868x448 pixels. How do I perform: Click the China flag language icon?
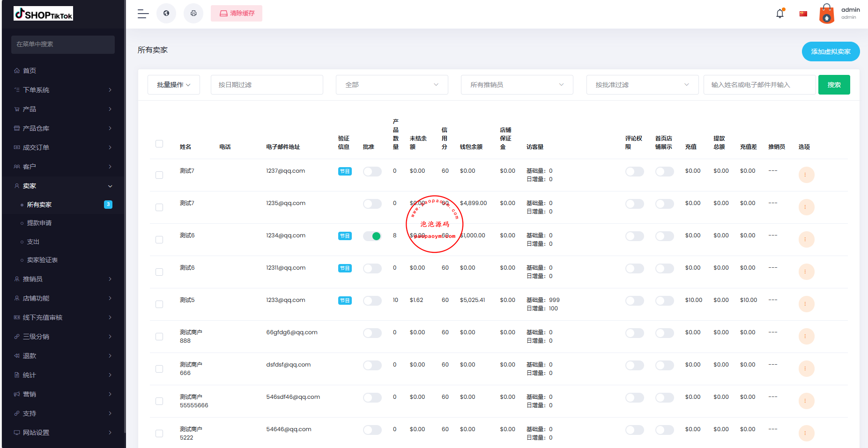pyautogui.click(x=803, y=14)
